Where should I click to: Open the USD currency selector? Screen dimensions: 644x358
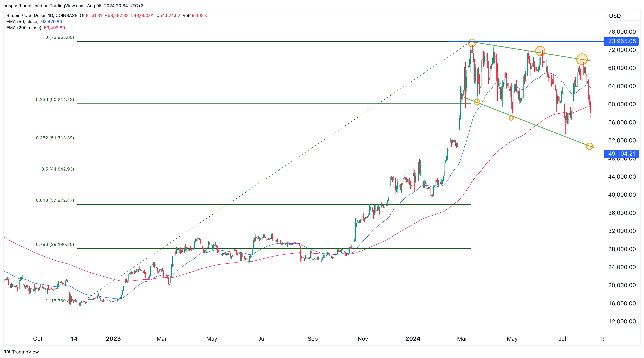[x=622, y=16]
